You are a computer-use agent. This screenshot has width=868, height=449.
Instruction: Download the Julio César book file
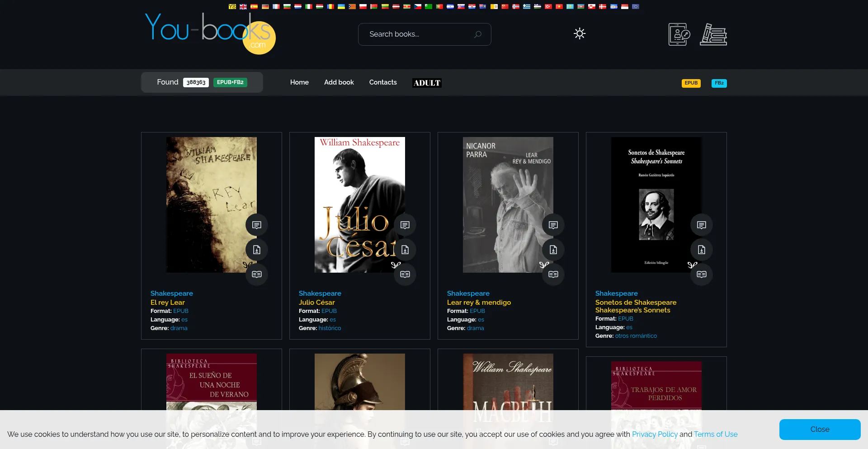click(405, 250)
